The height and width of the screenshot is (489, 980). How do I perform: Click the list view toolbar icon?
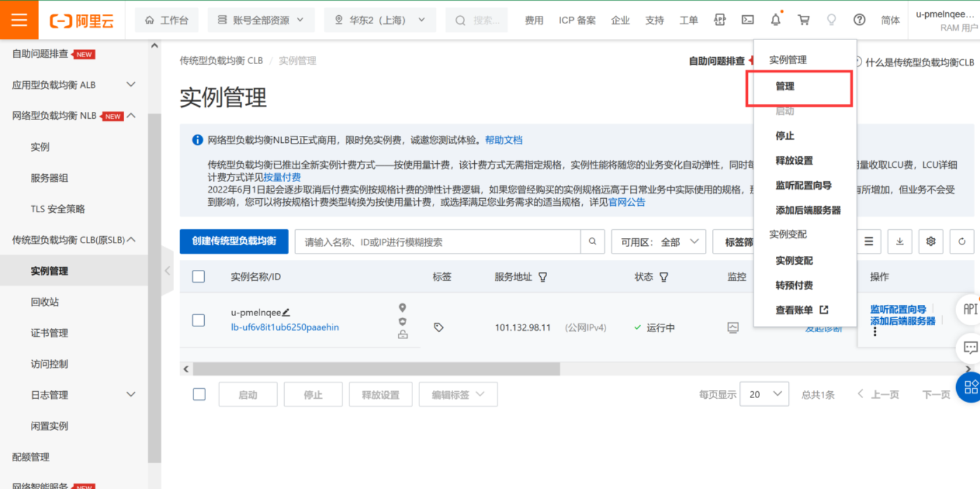tap(869, 241)
